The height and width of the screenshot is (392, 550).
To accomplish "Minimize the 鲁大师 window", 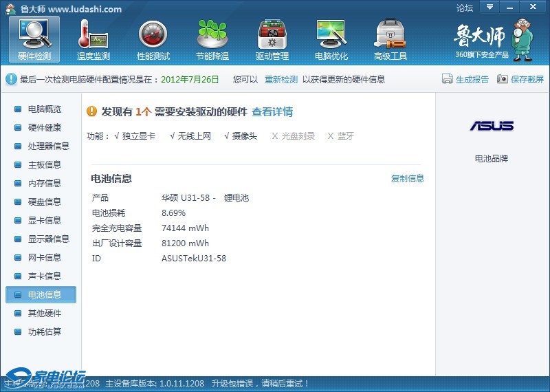I will (x=509, y=7).
